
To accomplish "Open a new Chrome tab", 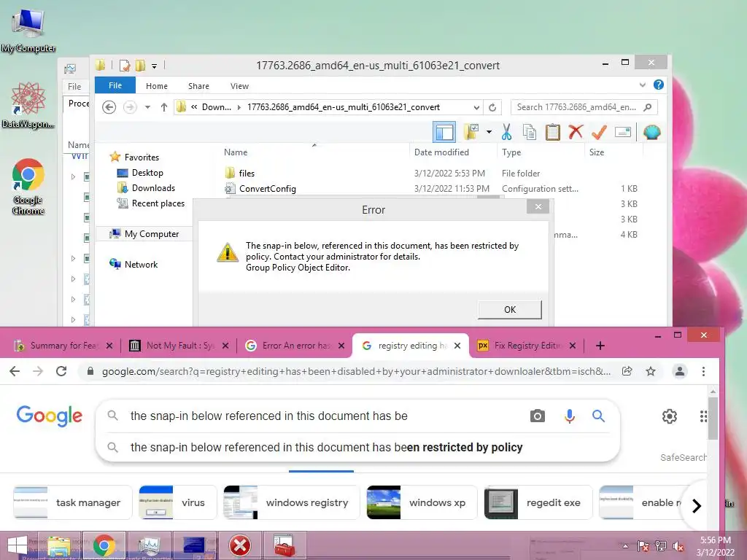I will pos(600,346).
